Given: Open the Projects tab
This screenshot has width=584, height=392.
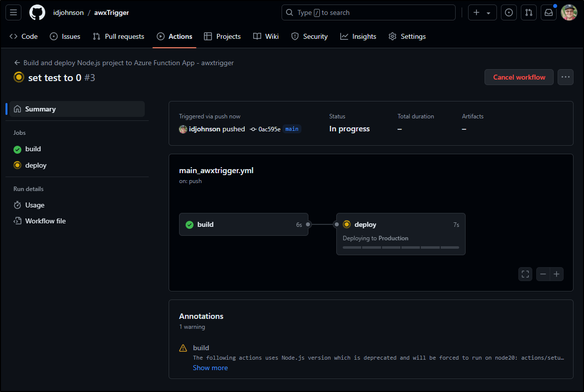Looking at the screenshot, I should click(222, 36).
